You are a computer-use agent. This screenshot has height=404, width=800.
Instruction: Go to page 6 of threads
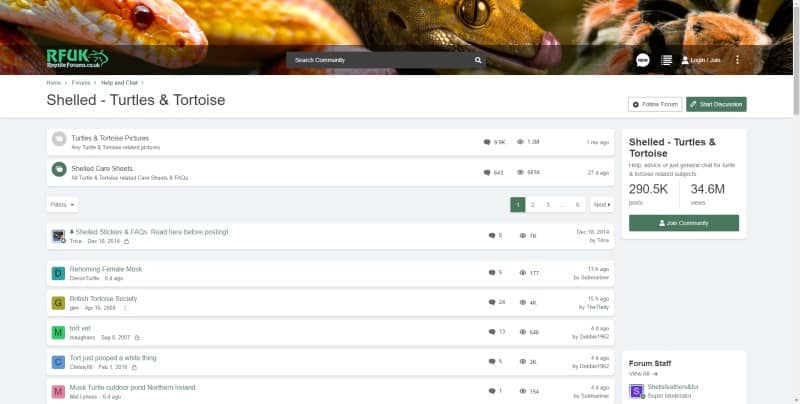pyautogui.click(x=578, y=205)
